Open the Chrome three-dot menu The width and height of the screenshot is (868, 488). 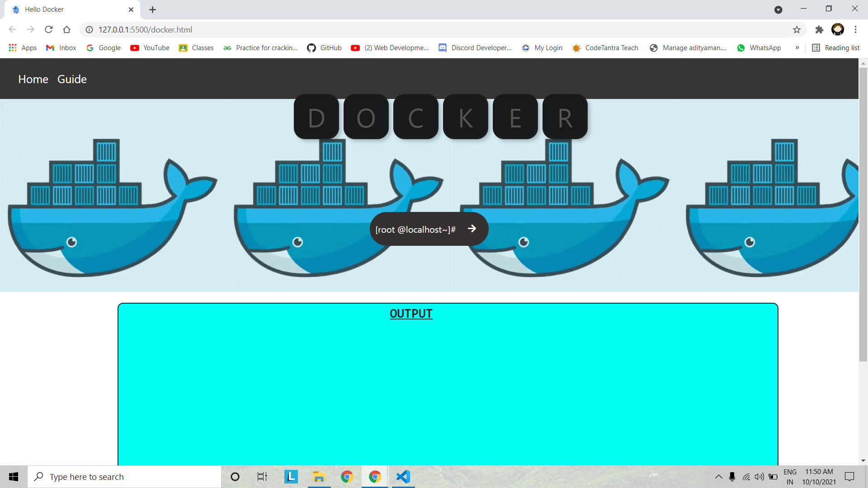point(855,29)
